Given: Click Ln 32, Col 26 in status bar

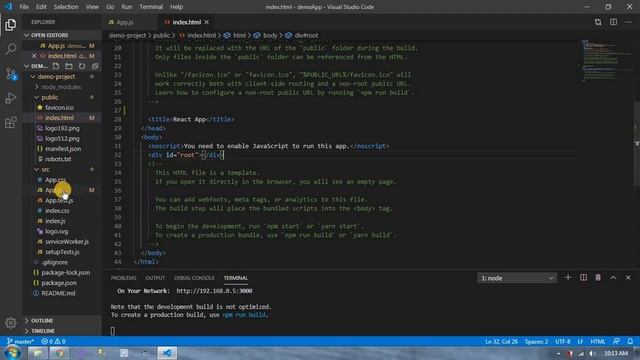Looking at the screenshot, I should (x=502, y=341).
